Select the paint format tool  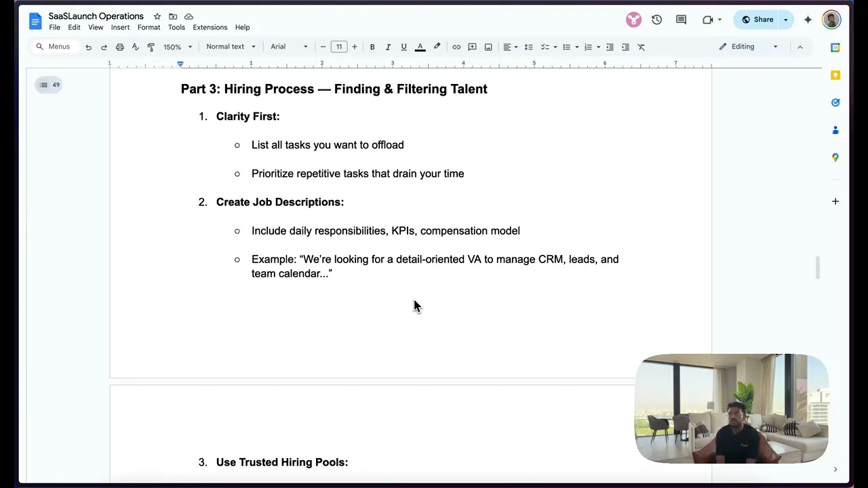coord(151,47)
